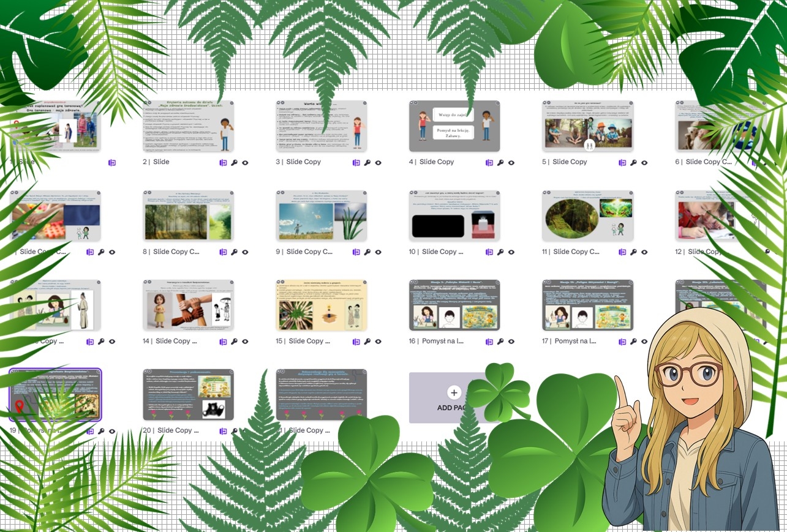Click the key icon under slide 8
This screenshot has height=532, width=787.
coord(235,252)
